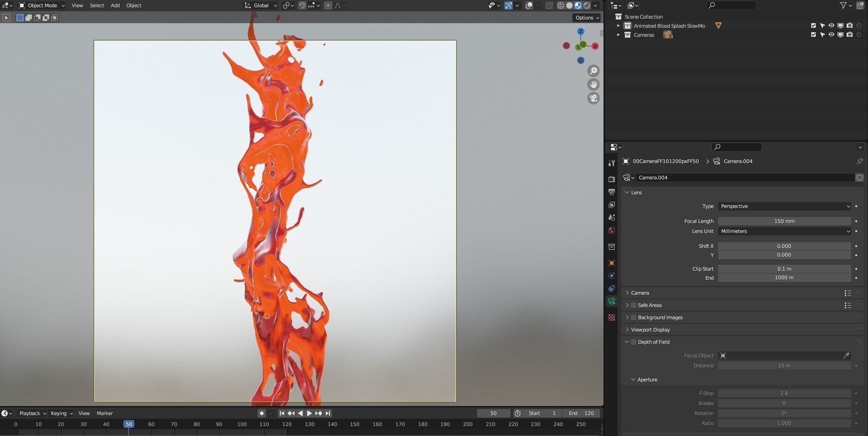This screenshot has width=868, height=436.
Task: Open the Output properties tab
Action: point(612,192)
